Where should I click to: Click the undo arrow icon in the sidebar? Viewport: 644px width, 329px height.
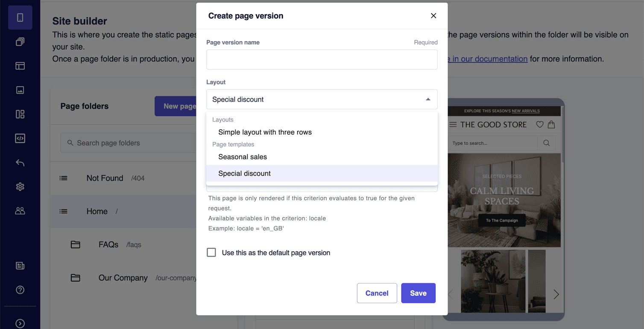pos(20,162)
